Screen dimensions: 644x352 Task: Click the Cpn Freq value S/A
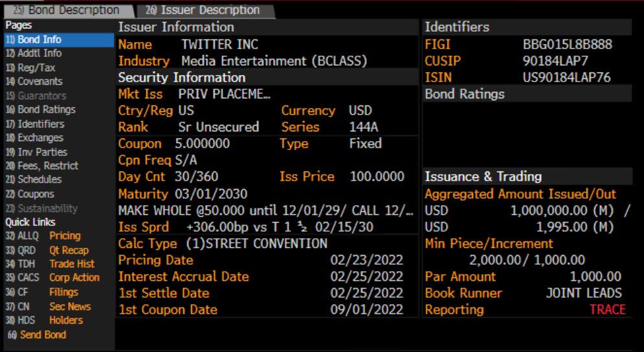pyautogui.click(x=186, y=160)
